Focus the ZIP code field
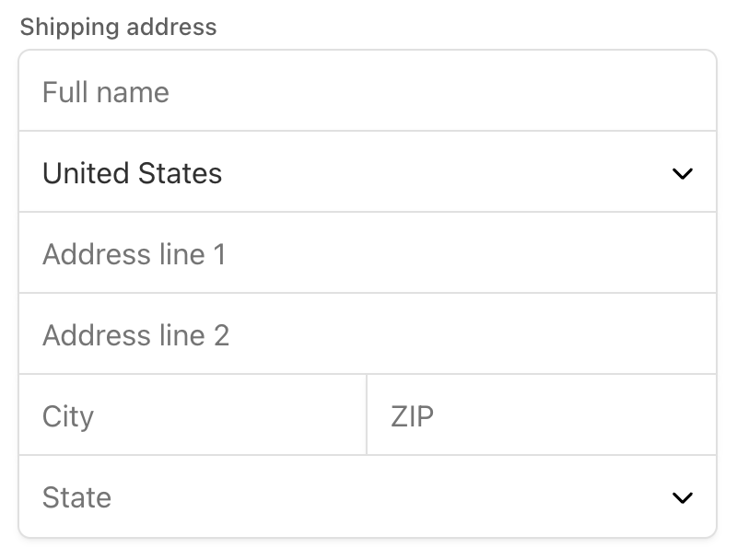 pyautogui.click(x=541, y=416)
